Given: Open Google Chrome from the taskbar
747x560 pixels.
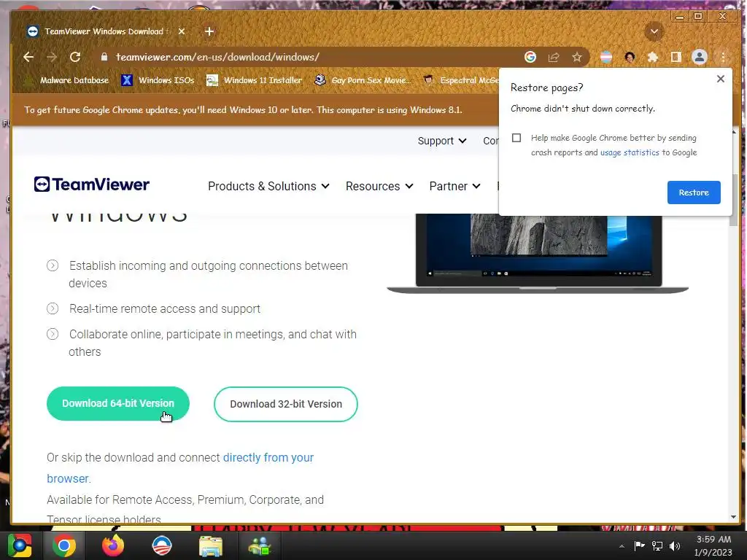Looking at the screenshot, I should (64, 545).
